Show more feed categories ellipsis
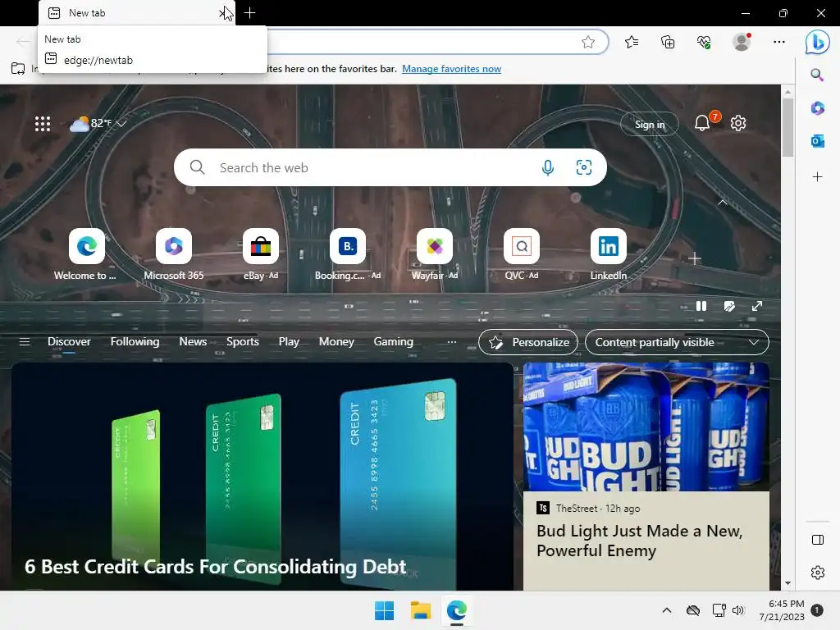Viewport: 840px width, 630px height. (452, 342)
